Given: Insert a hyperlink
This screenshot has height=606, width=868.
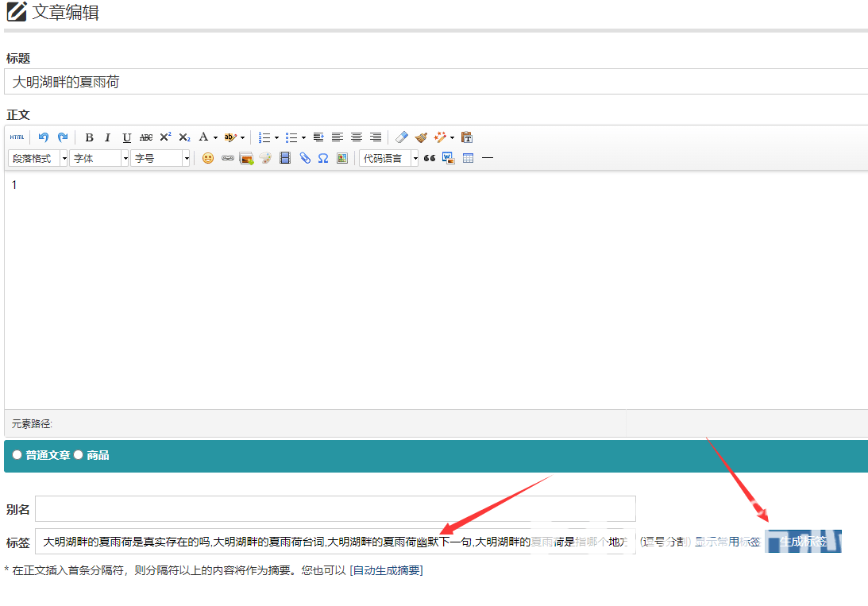Looking at the screenshot, I should click(227, 158).
